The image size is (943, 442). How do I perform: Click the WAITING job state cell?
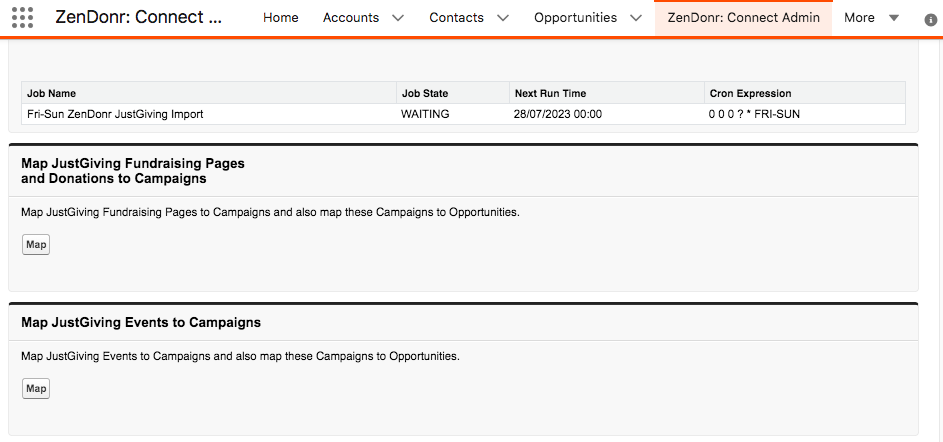(425, 114)
